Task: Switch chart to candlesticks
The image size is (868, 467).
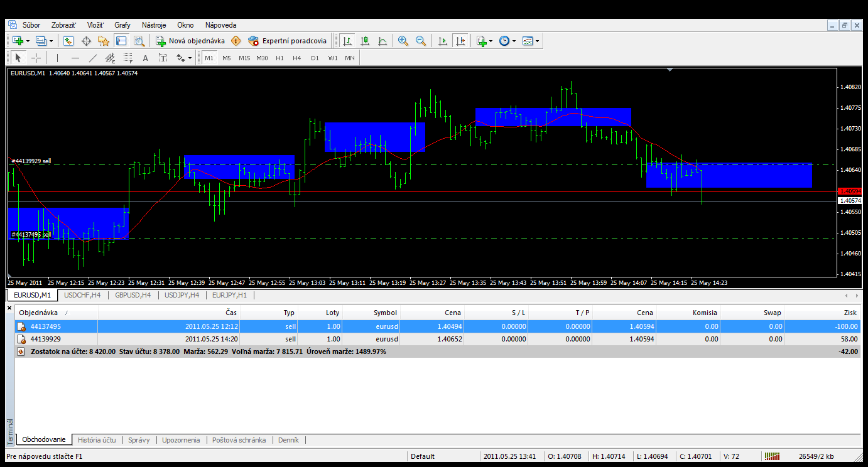Action: point(365,41)
